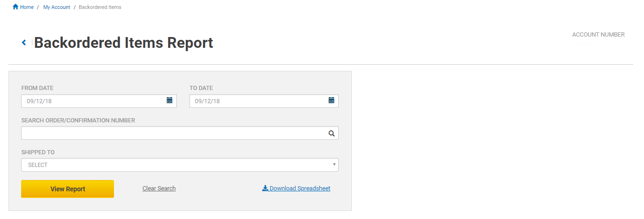Click the magnifying glass search icon
Image resolution: width=644 pixels, height=219 pixels.
coord(332,134)
